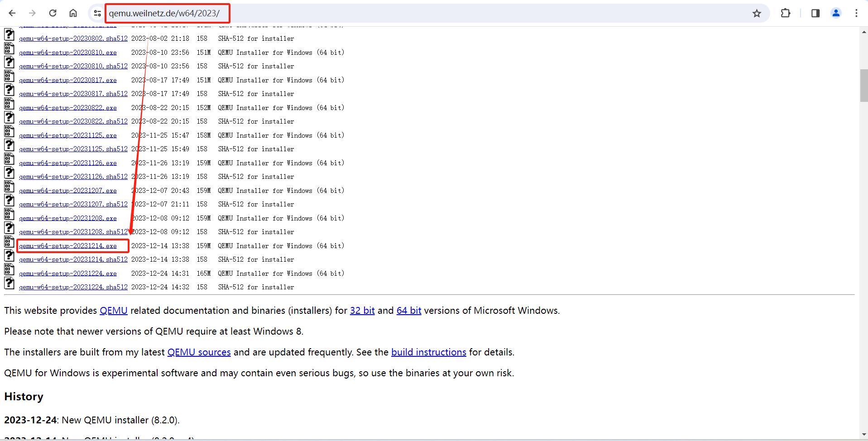Click the 2023-12-24 history entry date
This screenshot has width=868, height=441.
30,420
